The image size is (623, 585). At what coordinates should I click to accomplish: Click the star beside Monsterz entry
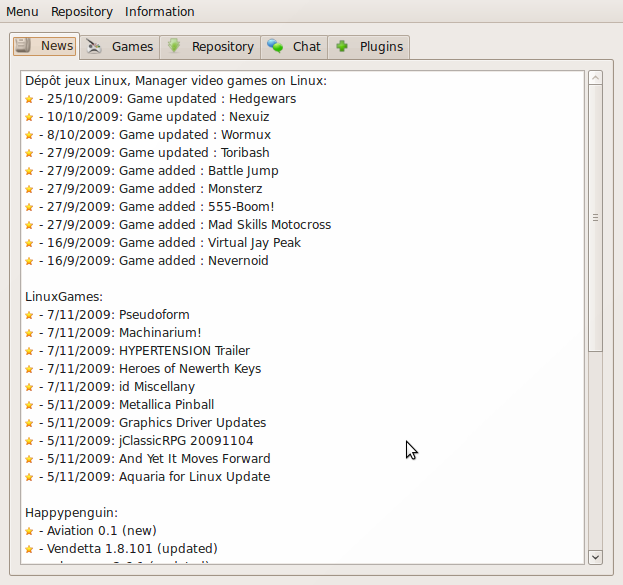(x=29, y=189)
